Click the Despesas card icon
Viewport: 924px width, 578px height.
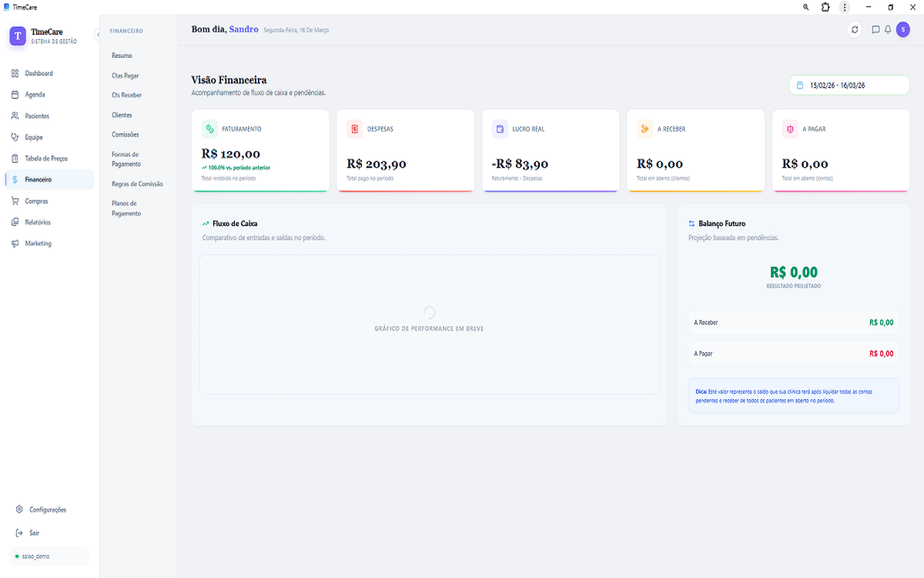(354, 129)
